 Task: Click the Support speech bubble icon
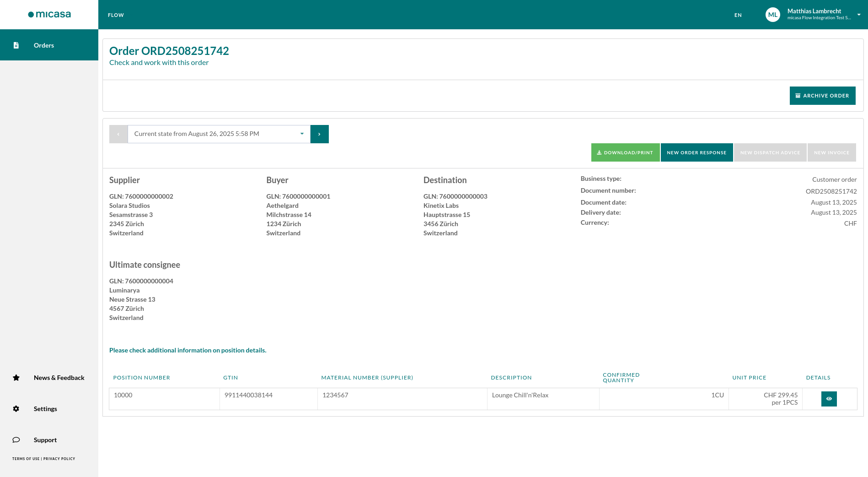click(16, 440)
